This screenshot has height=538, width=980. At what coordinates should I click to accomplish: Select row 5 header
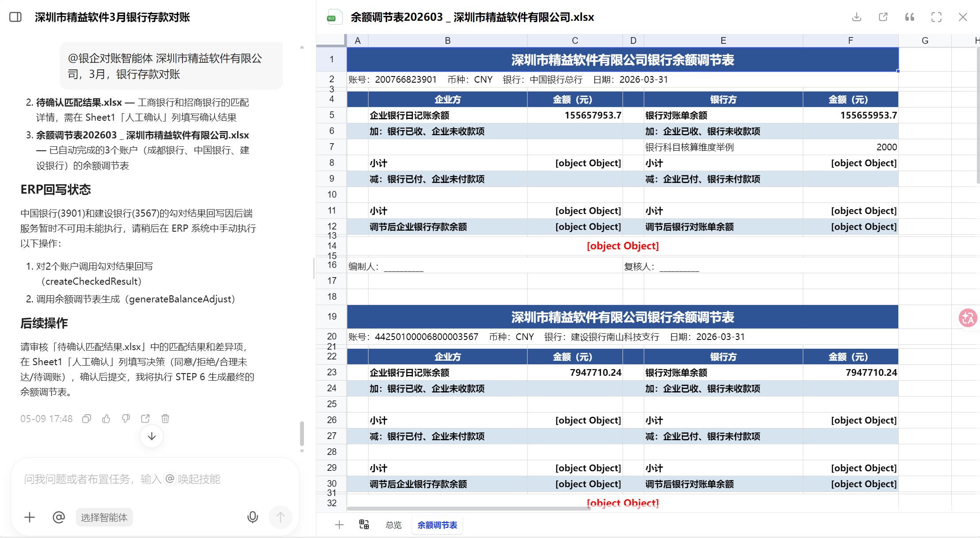coord(331,115)
